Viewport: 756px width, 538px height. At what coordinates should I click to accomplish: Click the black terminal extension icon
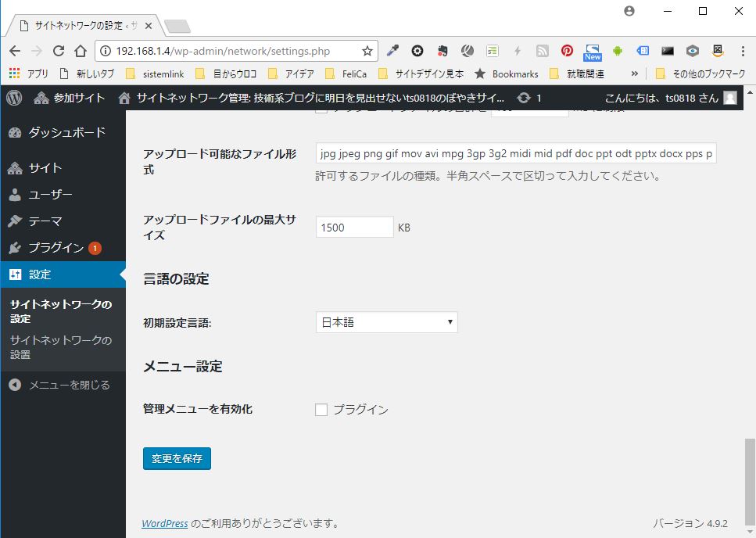[668, 51]
